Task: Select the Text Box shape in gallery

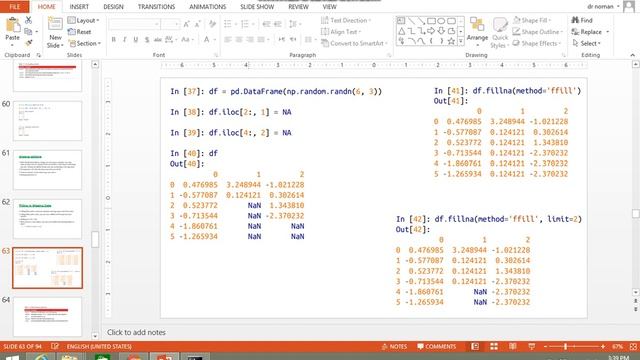Action: click(401, 20)
